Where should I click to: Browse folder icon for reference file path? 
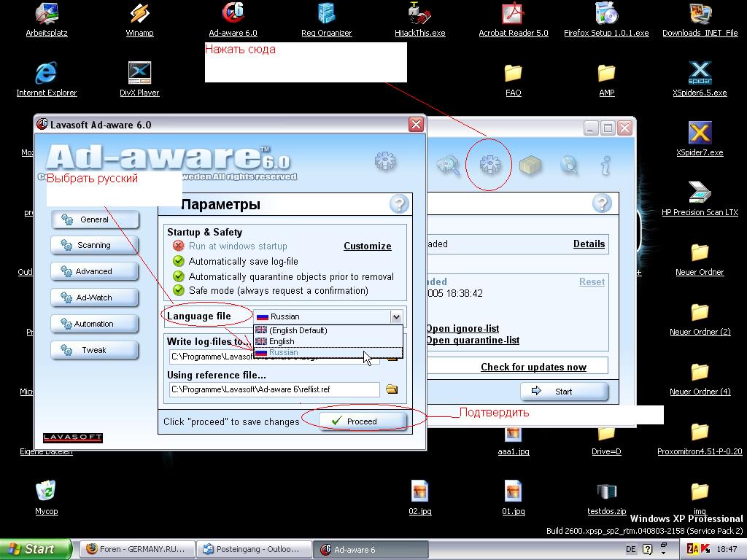[x=392, y=389]
